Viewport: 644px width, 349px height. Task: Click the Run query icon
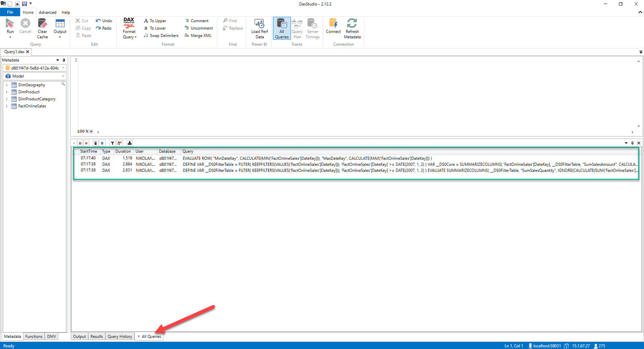click(10, 24)
